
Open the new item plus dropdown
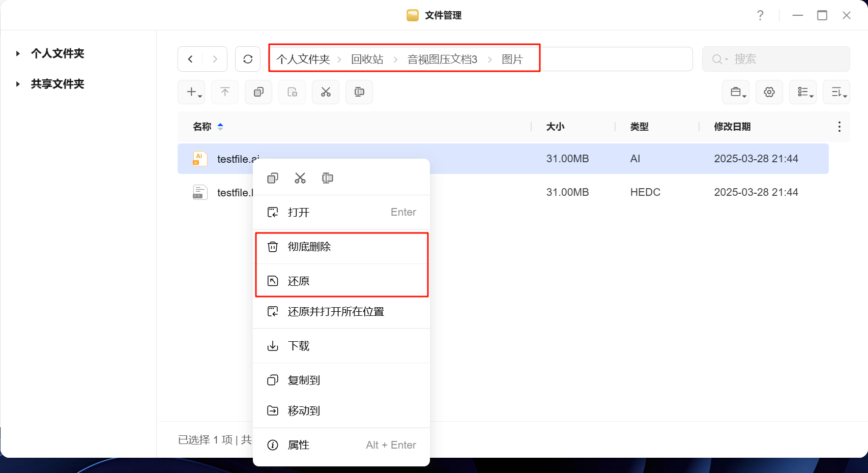pos(192,92)
